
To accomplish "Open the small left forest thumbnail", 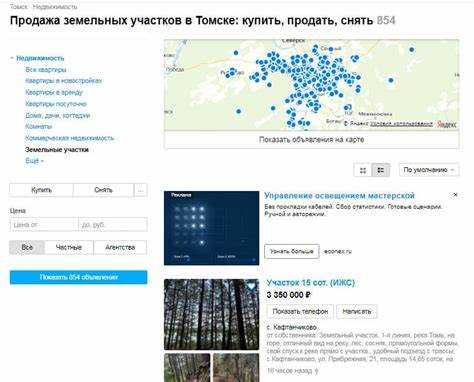I will [x=187, y=368].
